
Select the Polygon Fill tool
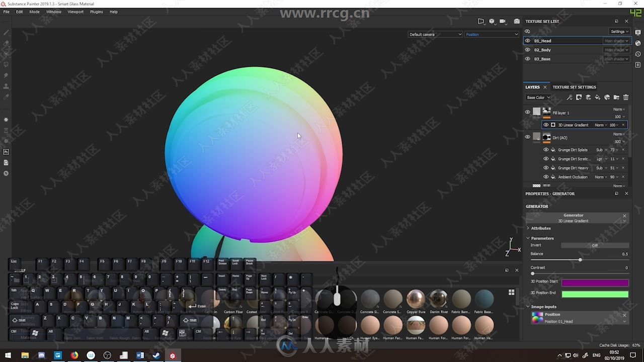coord(6,64)
